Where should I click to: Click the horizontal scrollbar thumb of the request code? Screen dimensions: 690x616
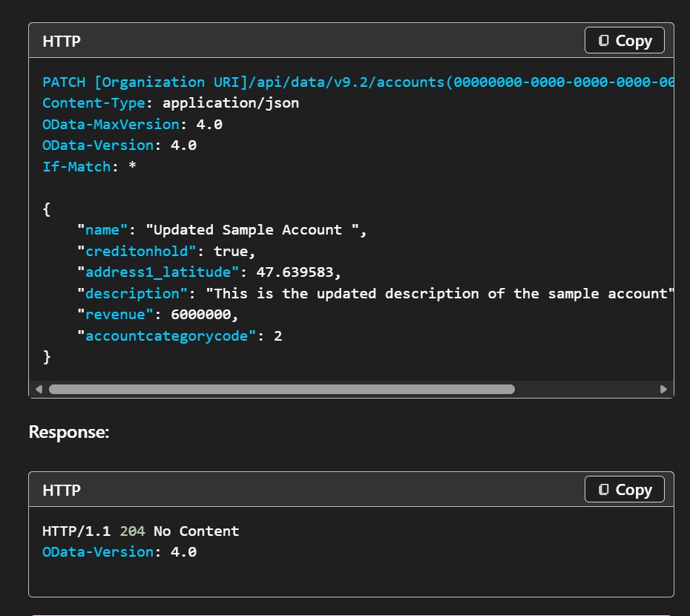click(x=281, y=389)
